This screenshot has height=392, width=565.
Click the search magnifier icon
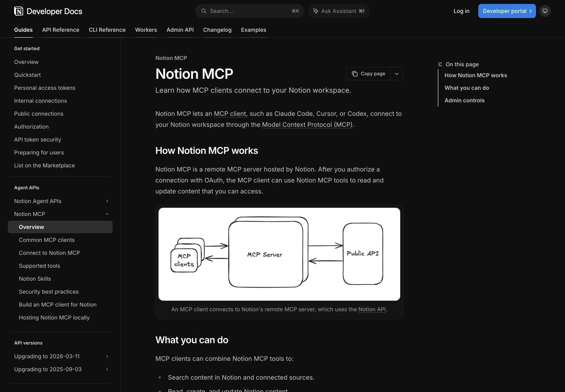click(204, 11)
